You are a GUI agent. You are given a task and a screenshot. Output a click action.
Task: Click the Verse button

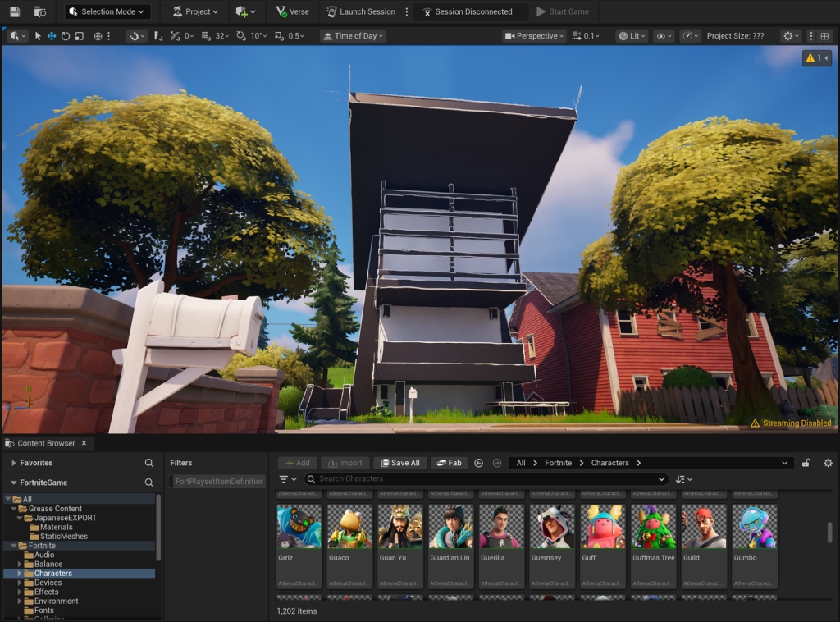293,11
